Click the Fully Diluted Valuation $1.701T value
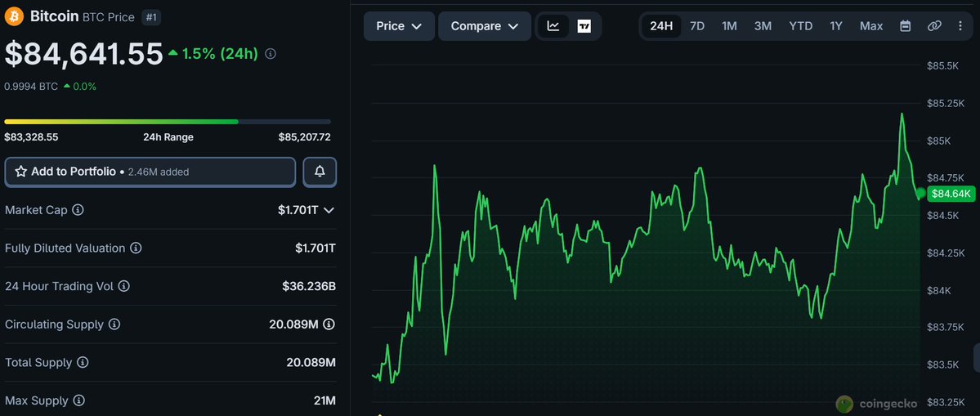The height and width of the screenshot is (416, 980). click(315, 248)
